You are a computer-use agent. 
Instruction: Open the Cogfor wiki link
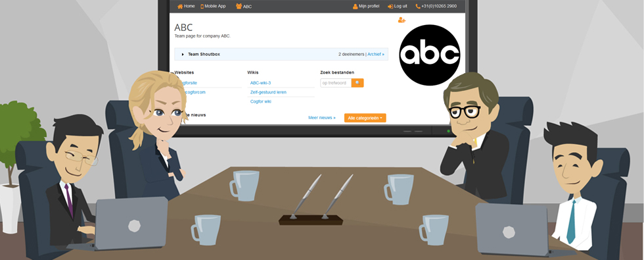point(260,101)
